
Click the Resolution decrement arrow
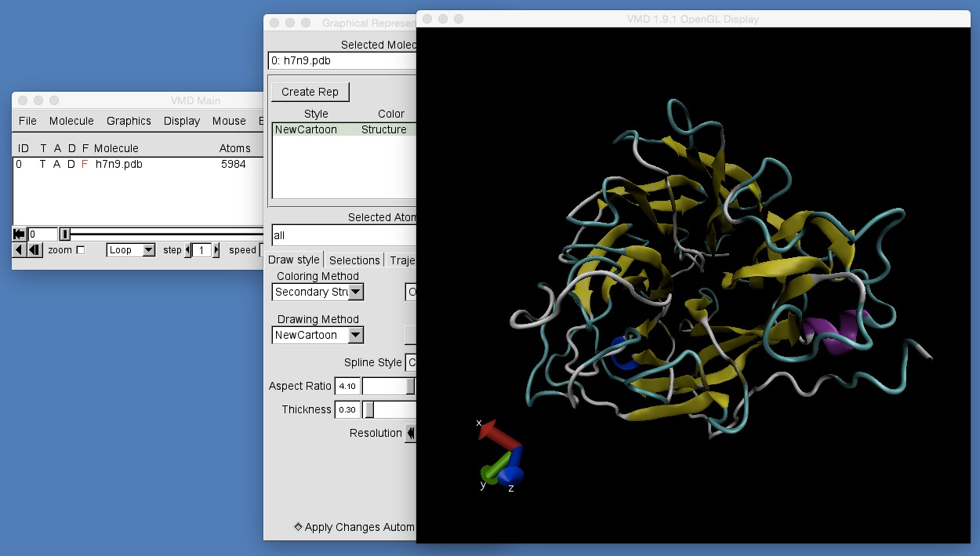tap(410, 433)
